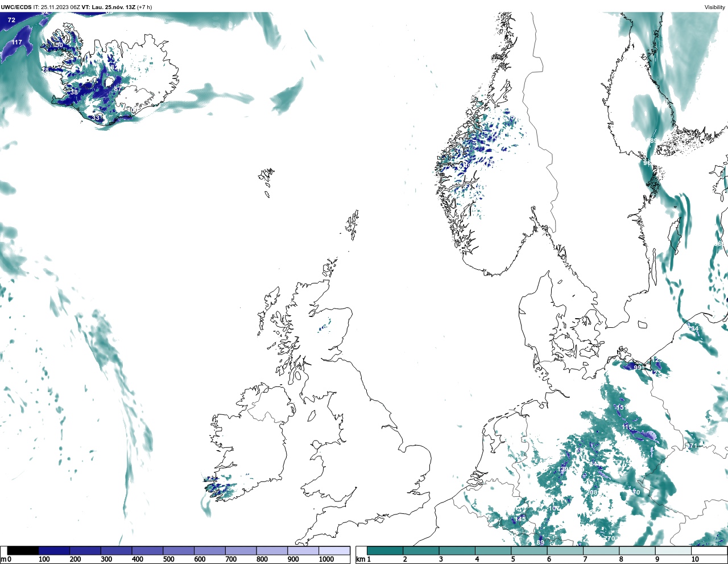728x564 pixels.
Task: Click the '(+7 h)' forecast offset text
Action: [x=144, y=7]
